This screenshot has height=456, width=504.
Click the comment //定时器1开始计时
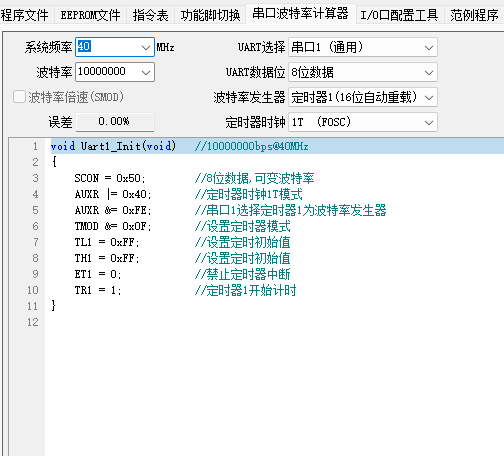click(x=246, y=290)
